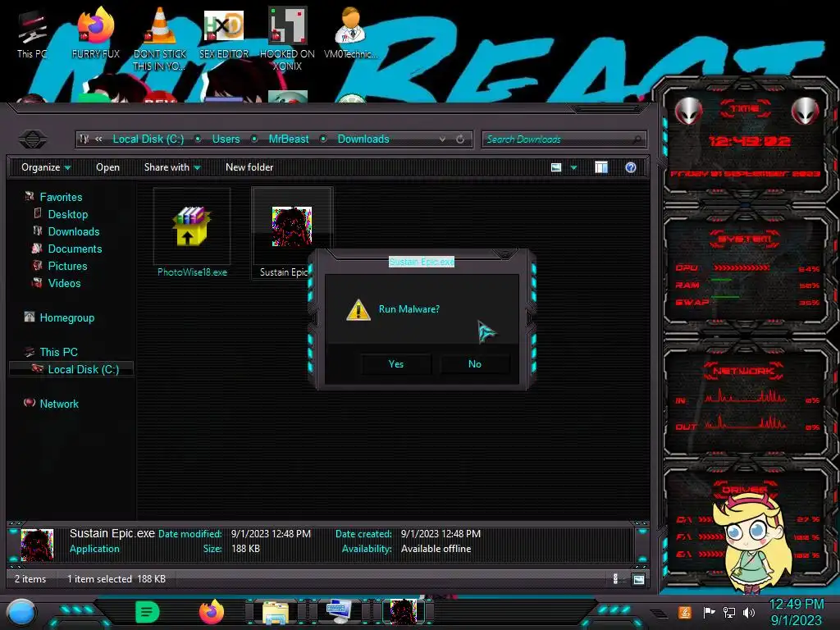Image resolution: width=840 pixels, height=630 pixels.
Task: Click the Open toolbar button
Action: click(107, 167)
